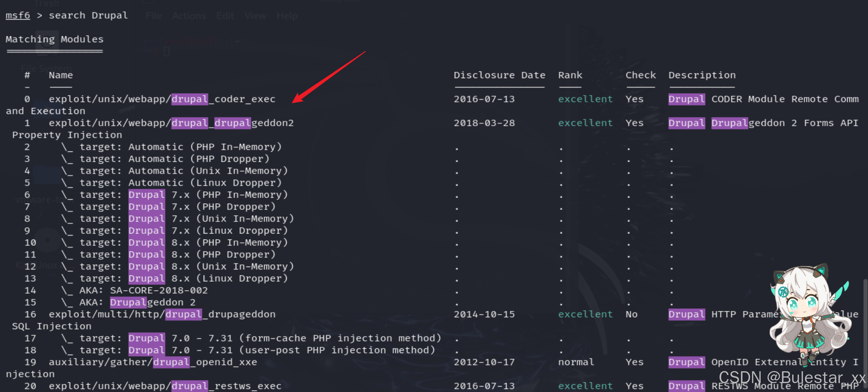868x392 pixels.
Task: Click the 'Description' column header
Action: coord(702,75)
